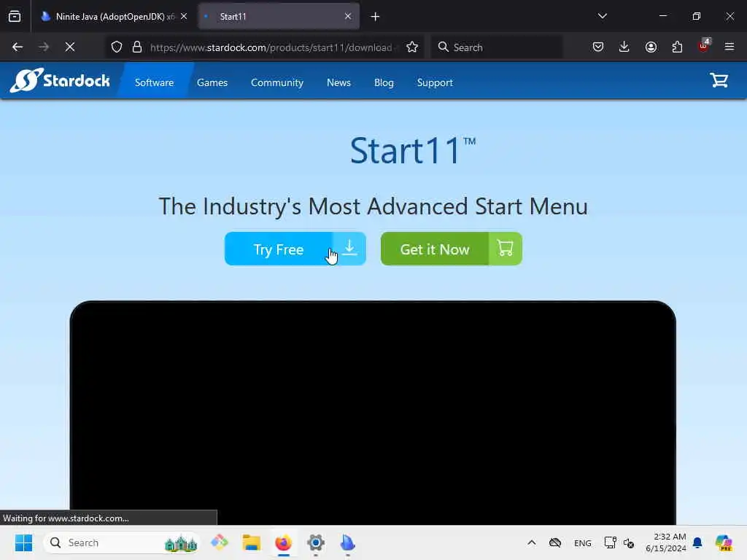Close the Start11 tab
This screenshot has width=747, height=560.
coord(348,16)
